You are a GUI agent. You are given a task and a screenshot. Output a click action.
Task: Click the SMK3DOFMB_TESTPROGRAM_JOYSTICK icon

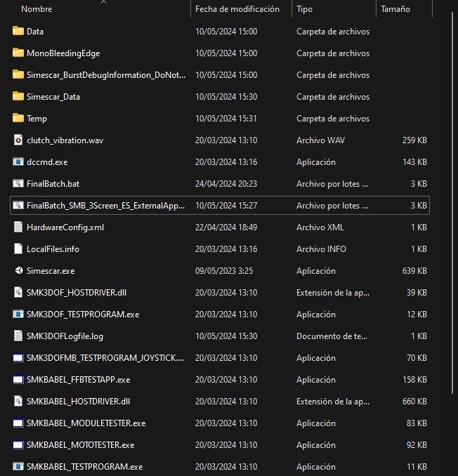click(x=18, y=358)
